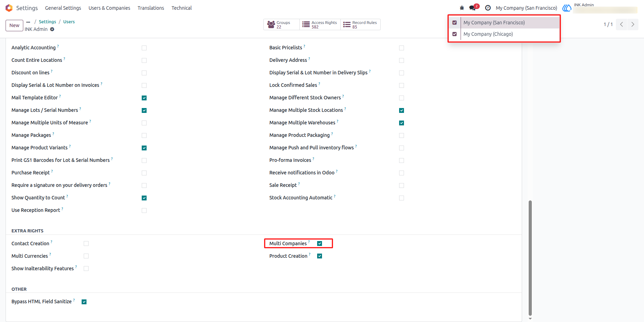Click help mark beside Stock Accounting Automatic
This screenshot has height=322, width=644.
click(335, 196)
